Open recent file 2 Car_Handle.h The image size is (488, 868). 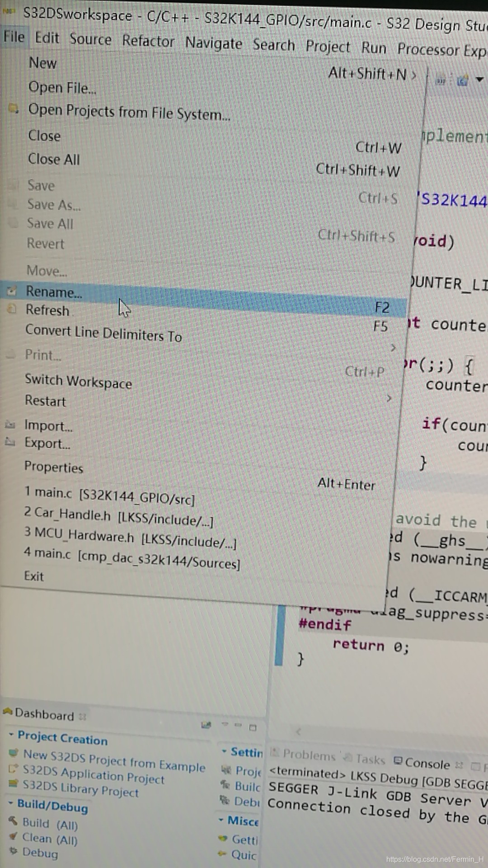pyautogui.click(x=118, y=517)
